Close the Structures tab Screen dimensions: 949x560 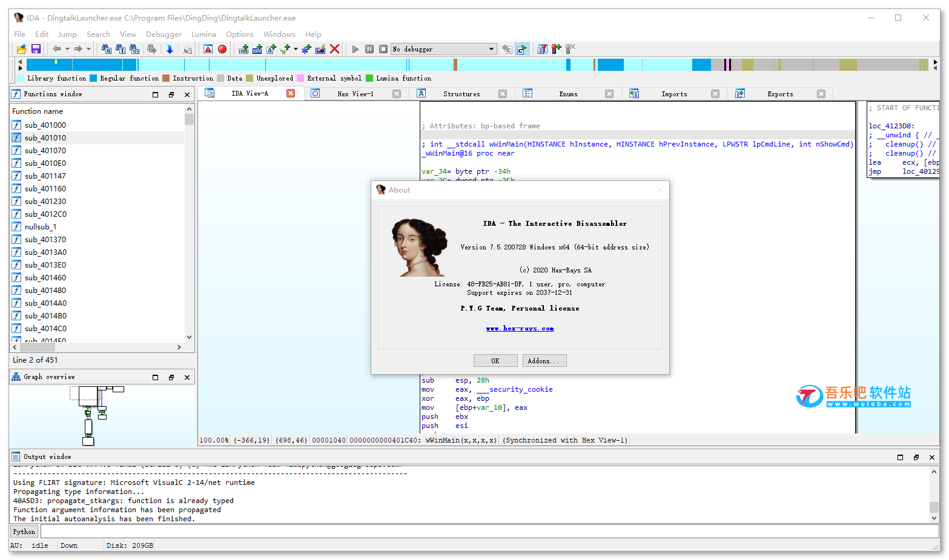(x=503, y=94)
